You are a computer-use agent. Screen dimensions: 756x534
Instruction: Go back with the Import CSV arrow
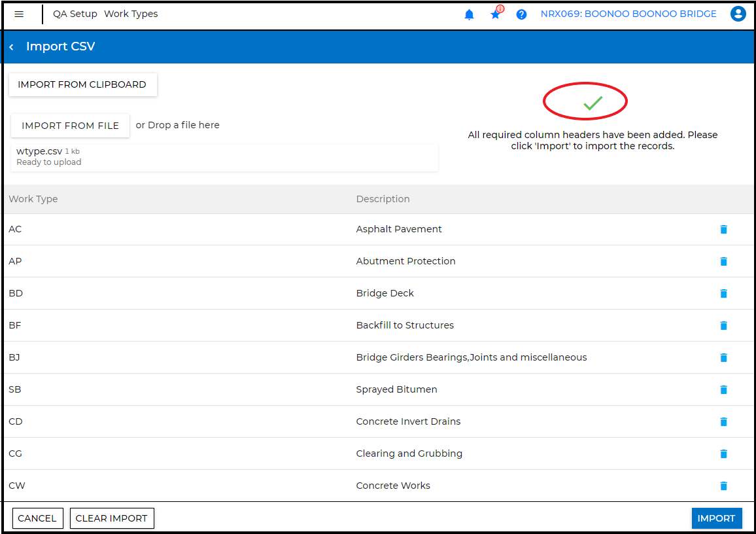[12, 47]
